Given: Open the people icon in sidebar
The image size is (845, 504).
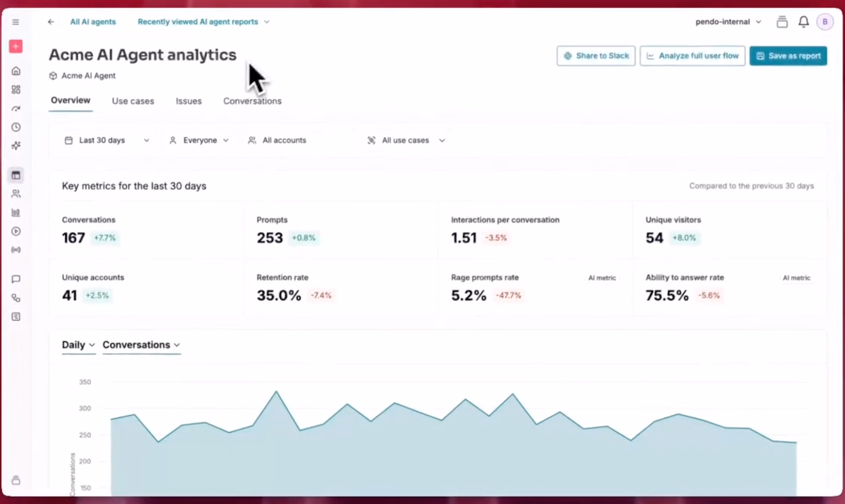Looking at the screenshot, I should 16,194.
